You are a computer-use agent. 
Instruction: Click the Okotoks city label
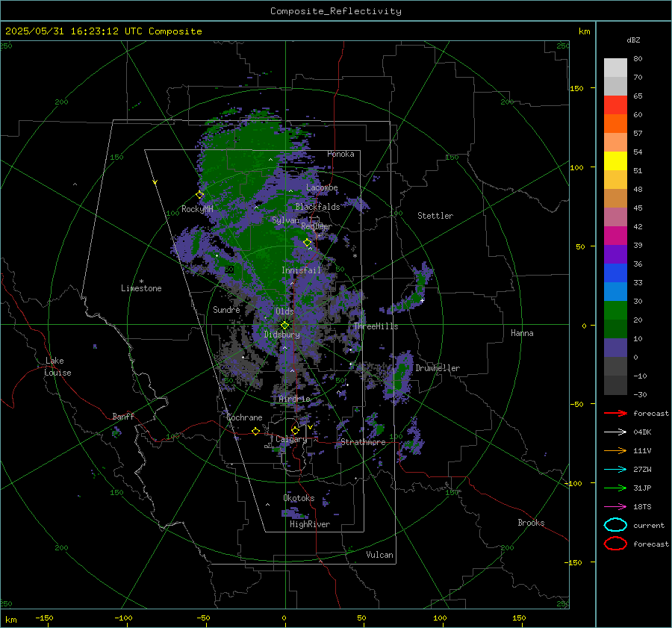(299, 498)
